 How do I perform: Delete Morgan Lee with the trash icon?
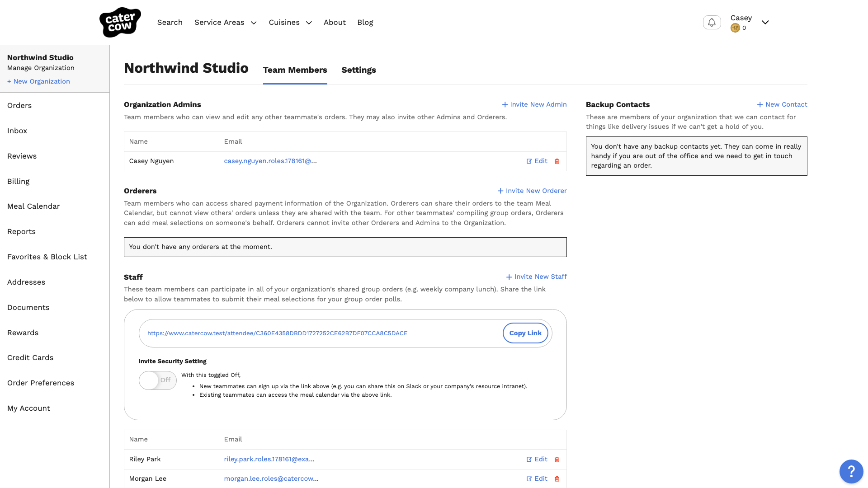pyautogui.click(x=557, y=479)
